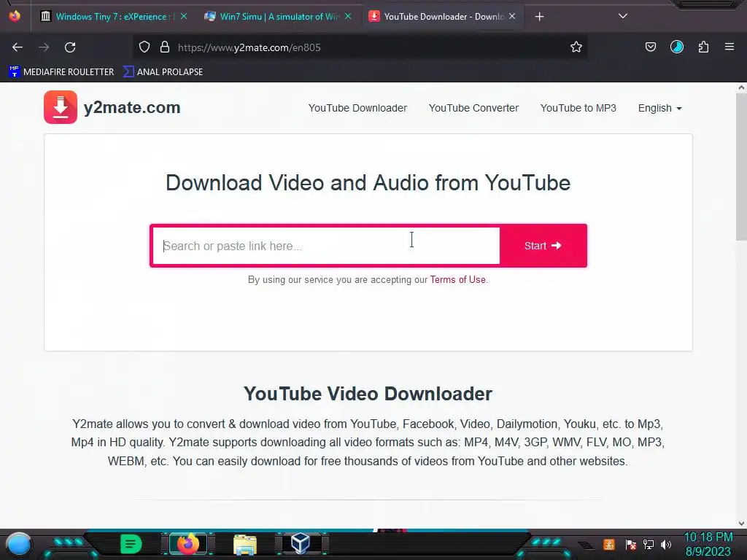Open the green notes app in taskbar
Screen dimensions: 747x560
pos(131,544)
